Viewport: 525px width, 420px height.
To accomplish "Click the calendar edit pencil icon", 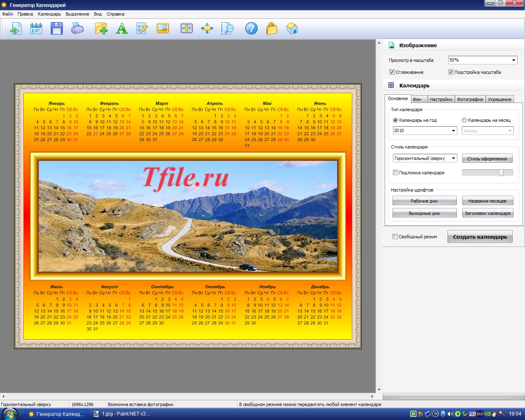I will [x=142, y=29].
